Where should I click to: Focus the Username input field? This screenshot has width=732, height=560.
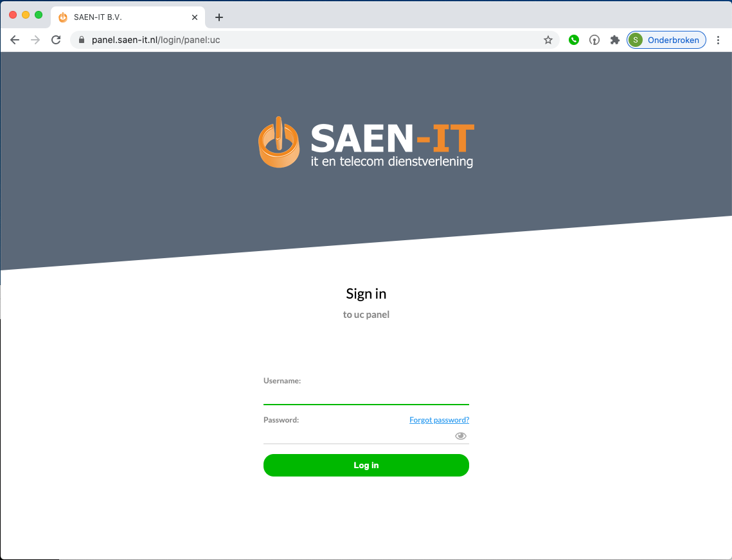tap(366, 396)
